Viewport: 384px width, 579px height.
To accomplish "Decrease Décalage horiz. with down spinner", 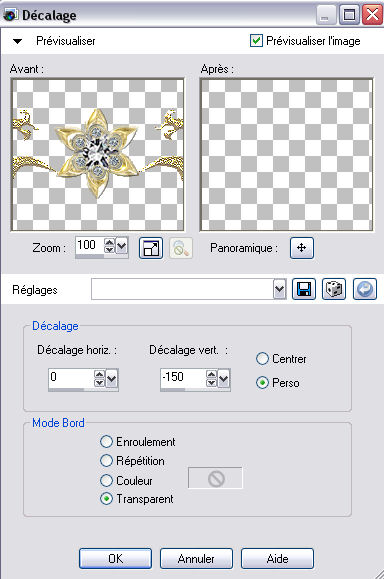I will [100, 382].
